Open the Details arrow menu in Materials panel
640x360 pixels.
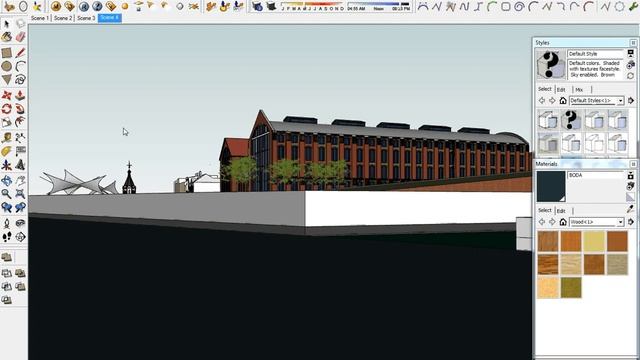(x=631, y=222)
